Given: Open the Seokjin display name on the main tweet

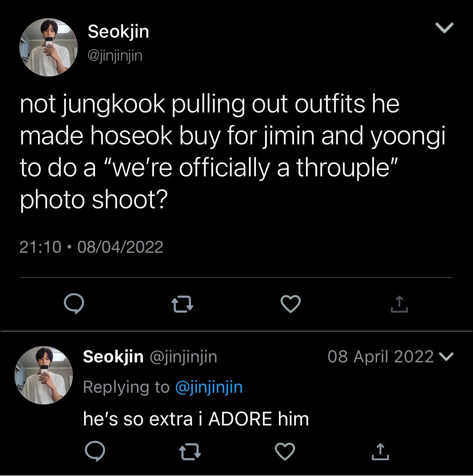Looking at the screenshot, I should tap(118, 32).
